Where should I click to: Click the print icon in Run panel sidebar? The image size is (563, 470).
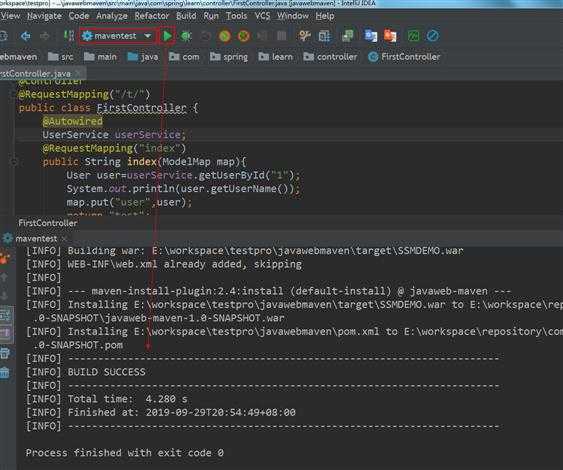click(x=4, y=353)
